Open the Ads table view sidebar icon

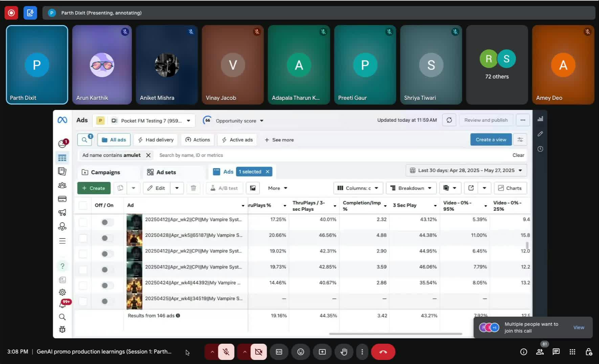pos(62,158)
